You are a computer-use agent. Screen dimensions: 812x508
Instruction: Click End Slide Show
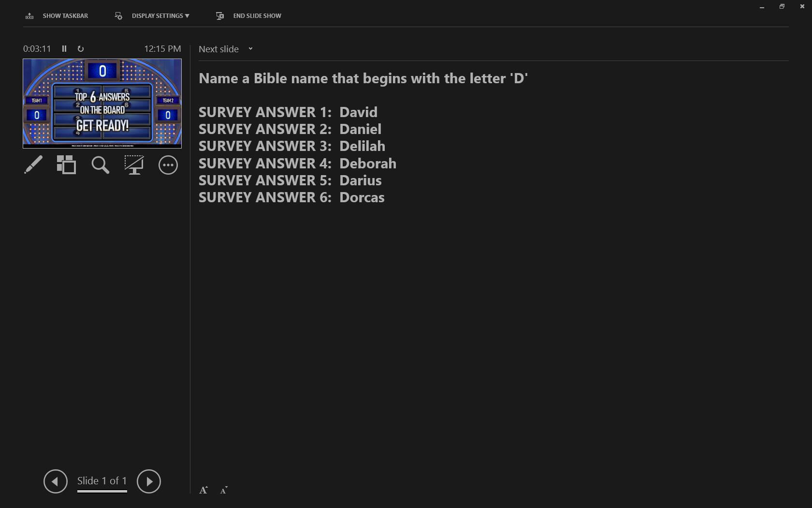point(248,16)
